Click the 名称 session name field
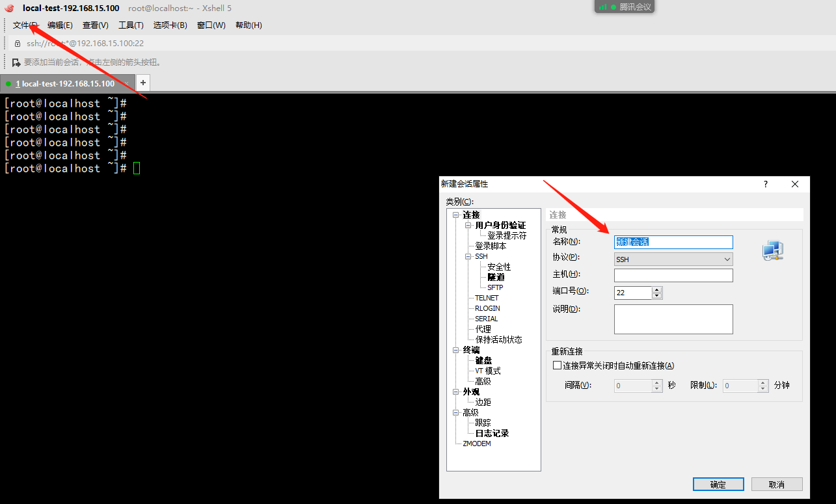This screenshot has height=504, width=836. coord(673,242)
